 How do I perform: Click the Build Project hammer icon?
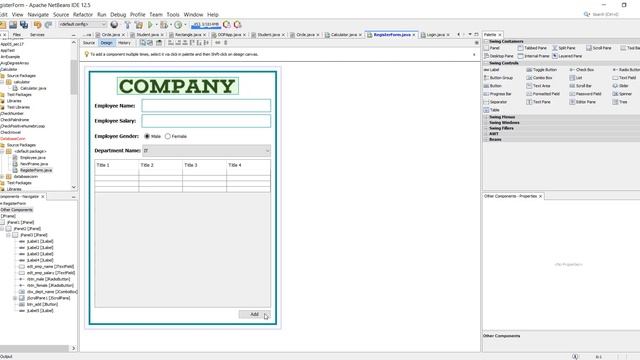coord(127,25)
